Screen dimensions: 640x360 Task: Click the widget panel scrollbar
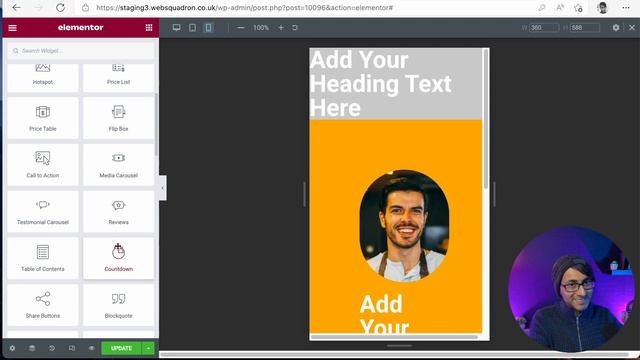tap(156, 124)
